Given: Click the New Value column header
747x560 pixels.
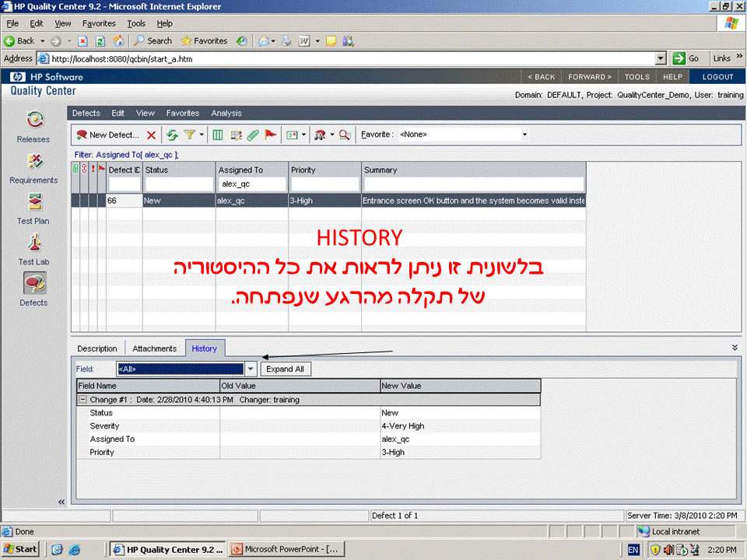Looking at the screenshot, I should point(460,387).
